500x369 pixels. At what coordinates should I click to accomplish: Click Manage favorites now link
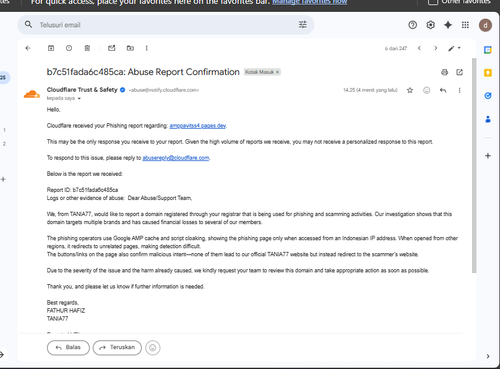[310, 2]
